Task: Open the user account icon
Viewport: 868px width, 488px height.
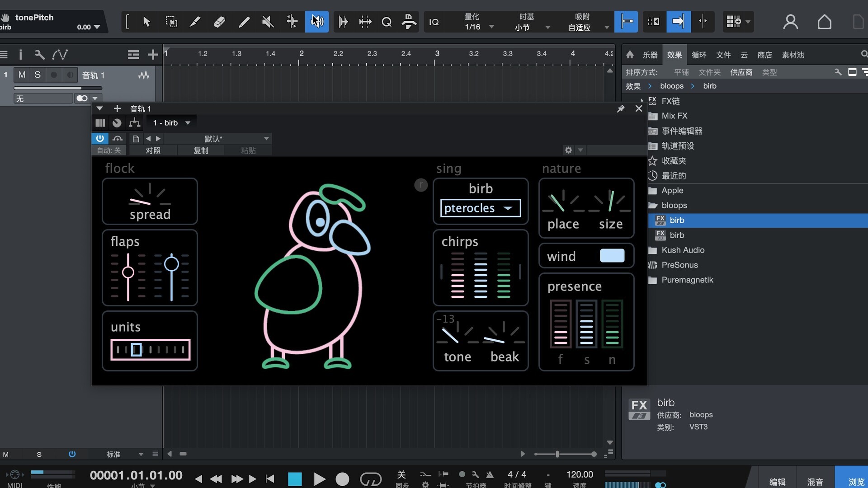Action: (791, 22)
